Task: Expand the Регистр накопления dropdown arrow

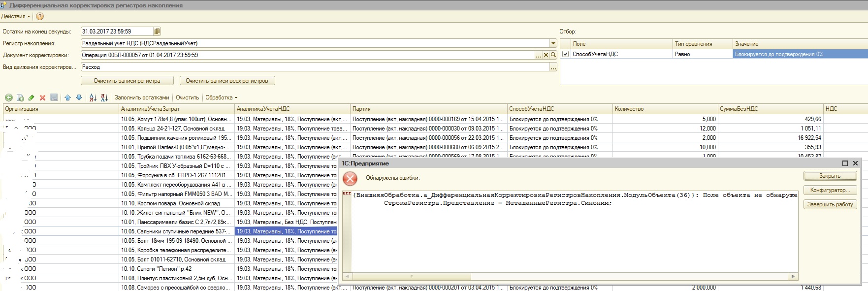Action: tap(553, 43)
